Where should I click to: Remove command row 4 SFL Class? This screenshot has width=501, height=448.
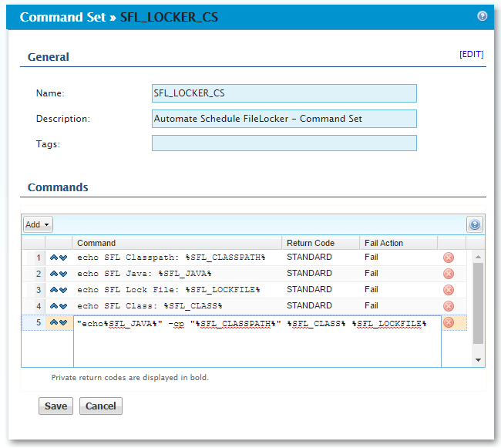[x=449, y=306]
